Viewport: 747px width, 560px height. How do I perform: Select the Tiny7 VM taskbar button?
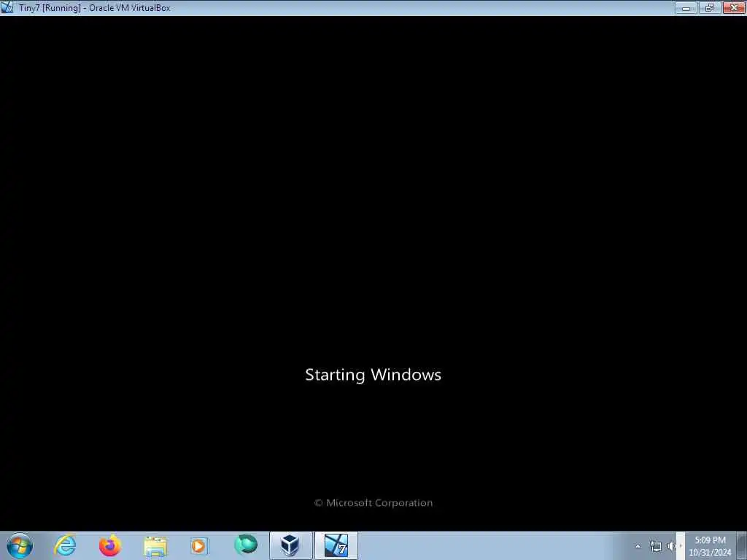pyautogui.click(x=336, y=545)
